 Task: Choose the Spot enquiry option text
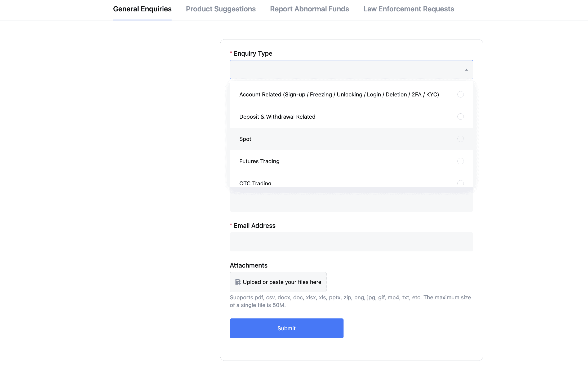tap(245, 139)
